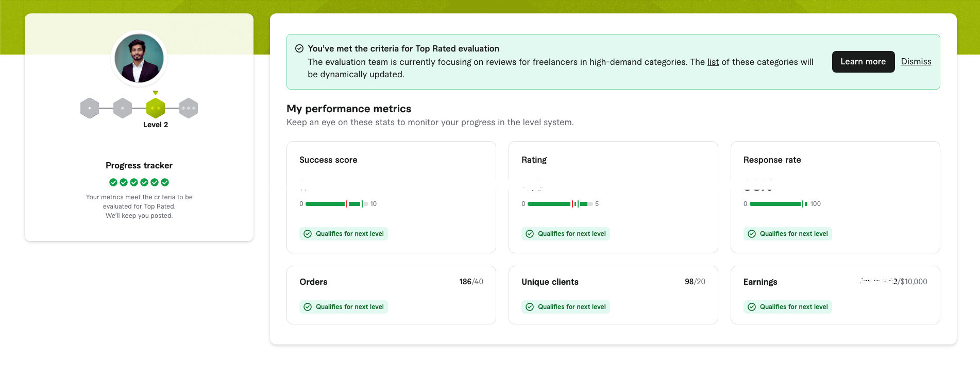
Task: Dismiss the Top Rated evaluation banner
Action: pos(916,61)
